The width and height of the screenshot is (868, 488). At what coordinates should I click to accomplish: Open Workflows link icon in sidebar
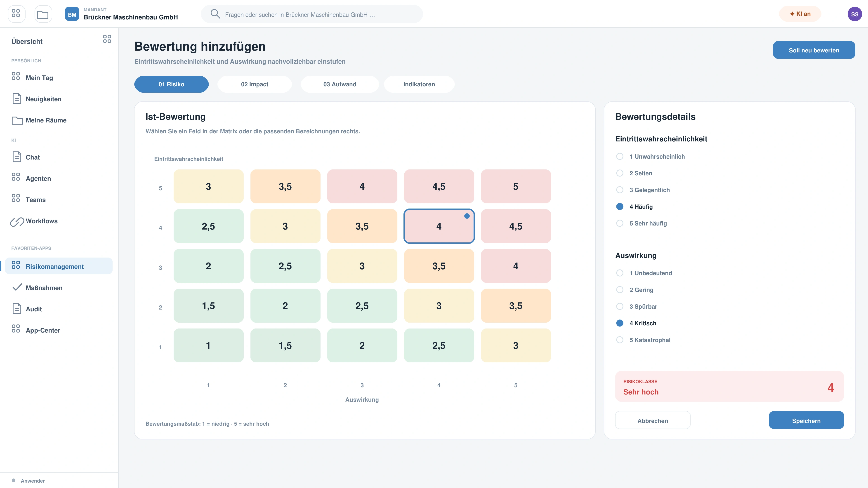tap(17, 221)
